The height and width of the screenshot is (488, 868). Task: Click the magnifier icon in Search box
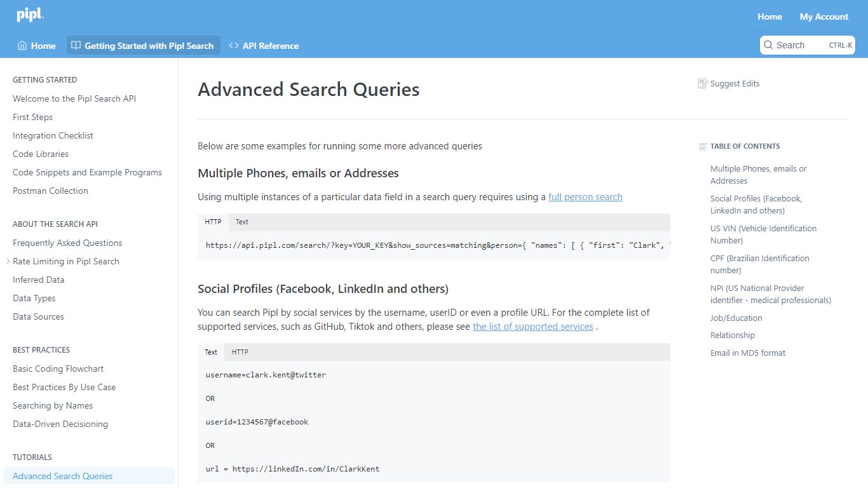[768, 45]
